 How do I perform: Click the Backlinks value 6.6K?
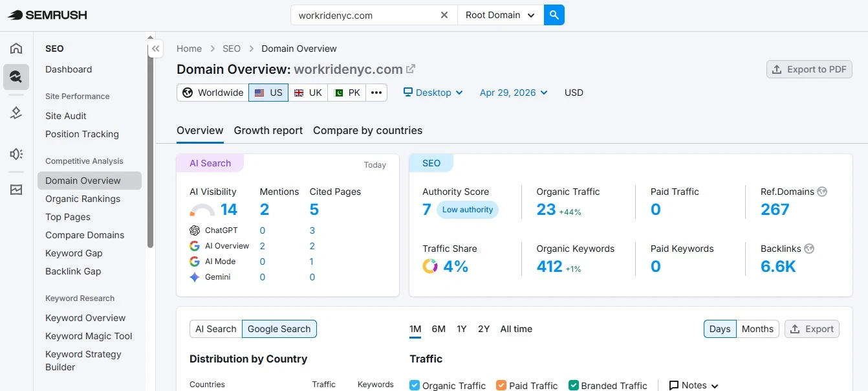click(778, 267)
